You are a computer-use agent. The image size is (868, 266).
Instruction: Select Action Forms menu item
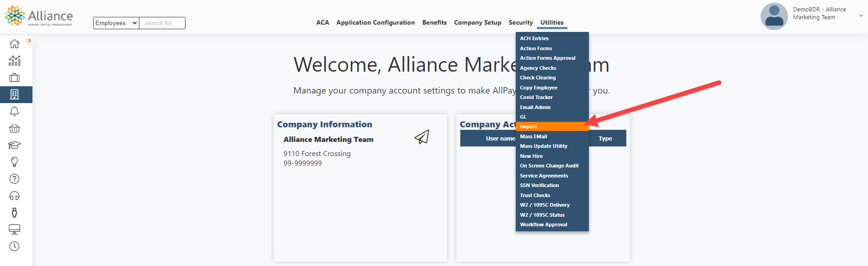coord(552,48)
